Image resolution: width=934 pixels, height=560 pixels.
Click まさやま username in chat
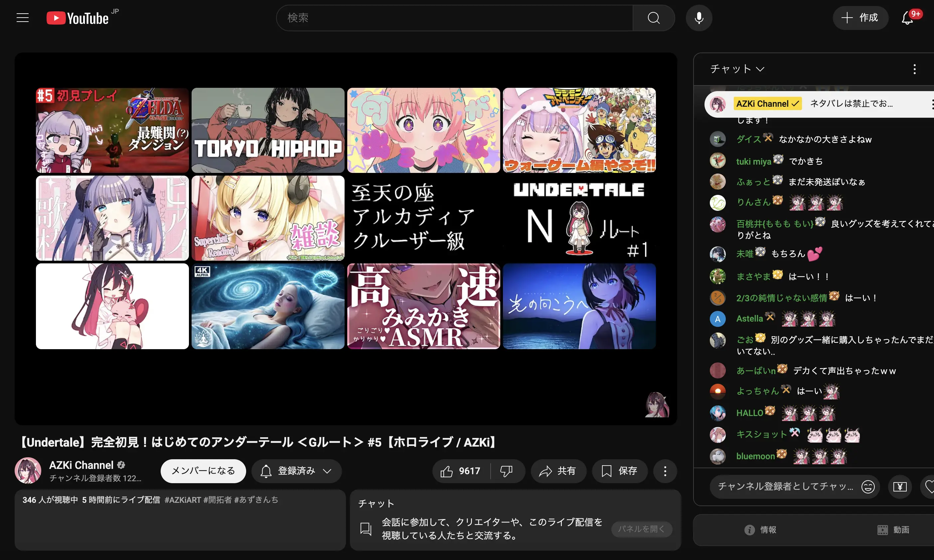click(x=753, y=277)
